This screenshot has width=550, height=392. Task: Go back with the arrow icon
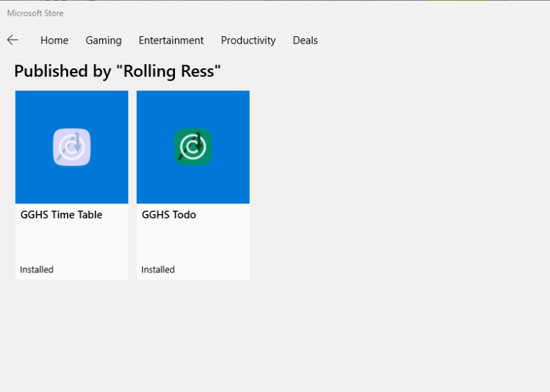point(13,40)
